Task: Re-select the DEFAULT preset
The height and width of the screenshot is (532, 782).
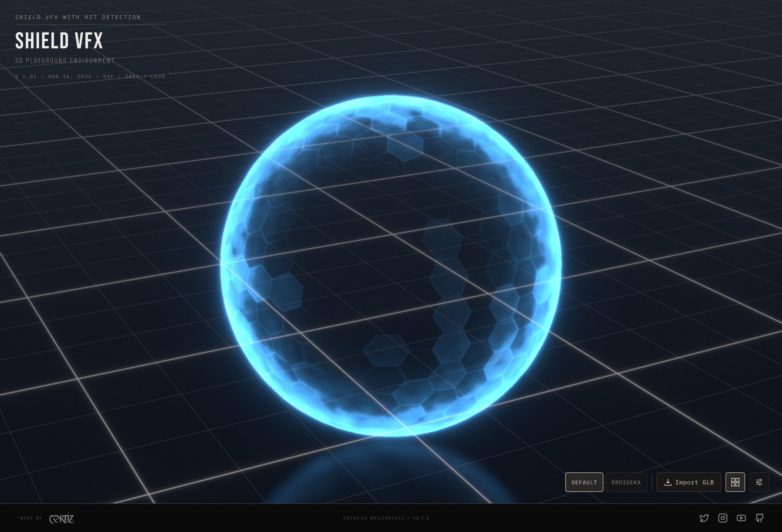Action: (x=584, y=482)
